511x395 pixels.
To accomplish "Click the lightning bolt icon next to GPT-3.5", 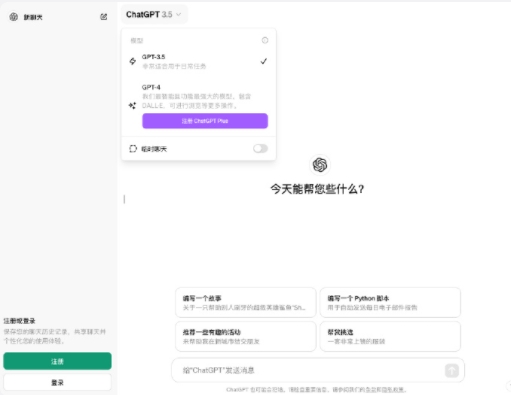I will pyautogui.click(x=133, y=61).
